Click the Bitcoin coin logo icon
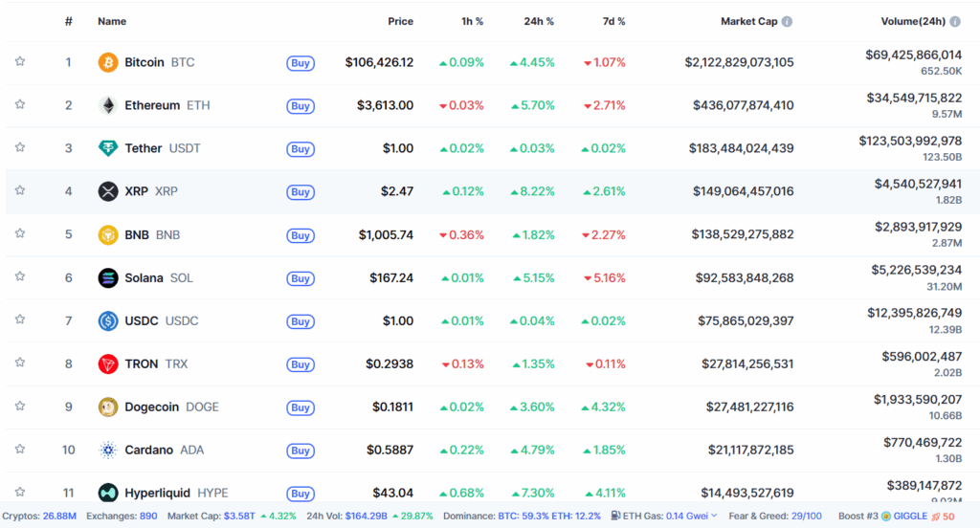The width and height of the screenshot is (980, 528). tap(108, 62)
